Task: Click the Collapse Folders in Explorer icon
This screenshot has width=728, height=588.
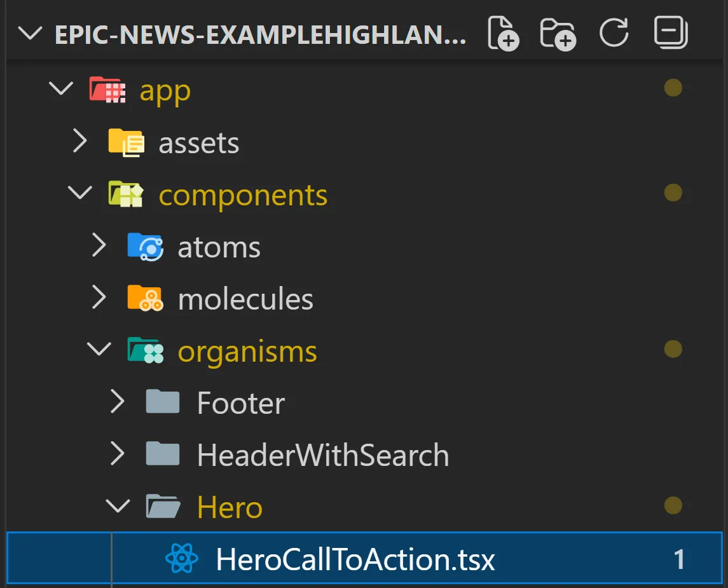Action: (x=670, y=33)
